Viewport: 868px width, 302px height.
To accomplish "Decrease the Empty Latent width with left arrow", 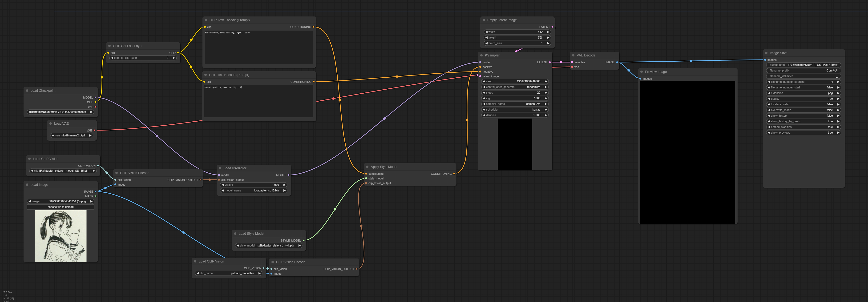I will 486,32.
